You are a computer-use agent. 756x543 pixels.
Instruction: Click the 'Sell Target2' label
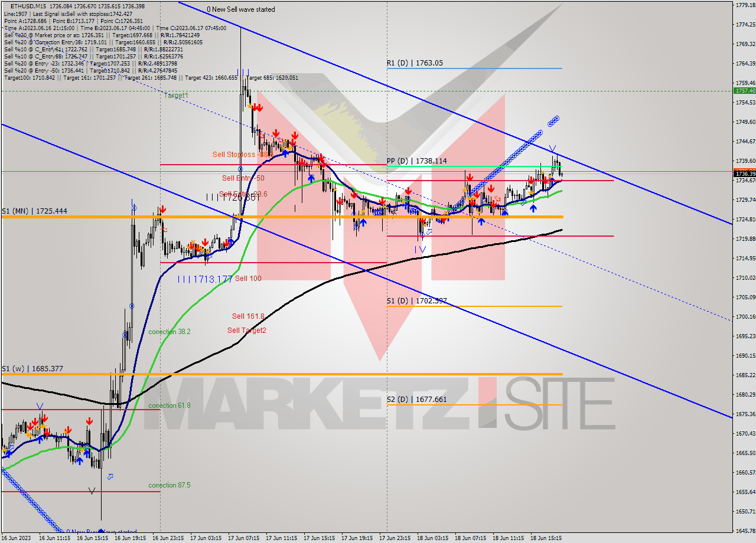point(247,331)
